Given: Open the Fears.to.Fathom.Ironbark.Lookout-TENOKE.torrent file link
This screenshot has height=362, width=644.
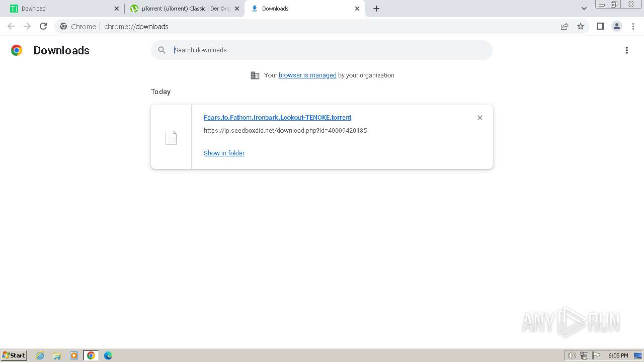Looking at the screenshot, I should click(x=277, y=117).
